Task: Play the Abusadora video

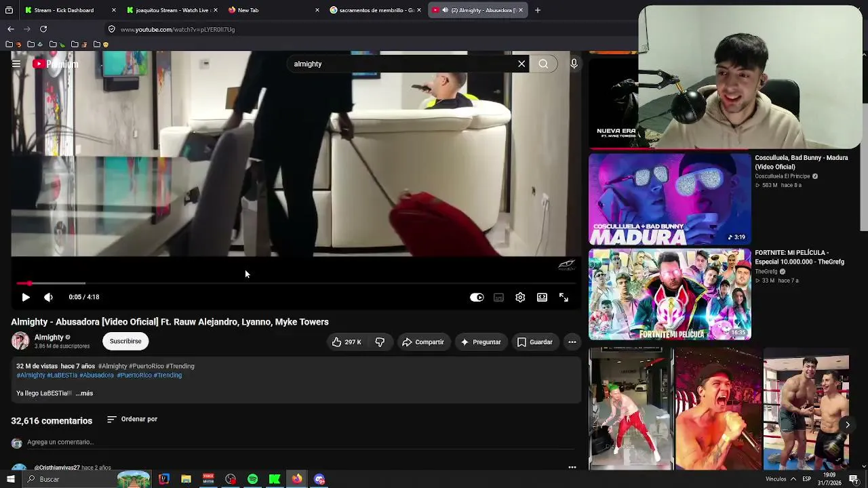Action: 26,297
